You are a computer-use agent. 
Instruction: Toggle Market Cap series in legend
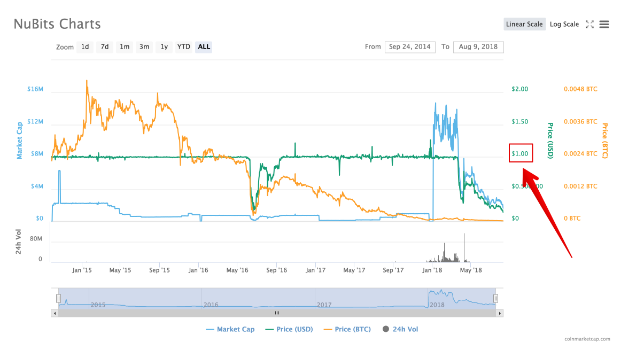[x=230, y=329]
